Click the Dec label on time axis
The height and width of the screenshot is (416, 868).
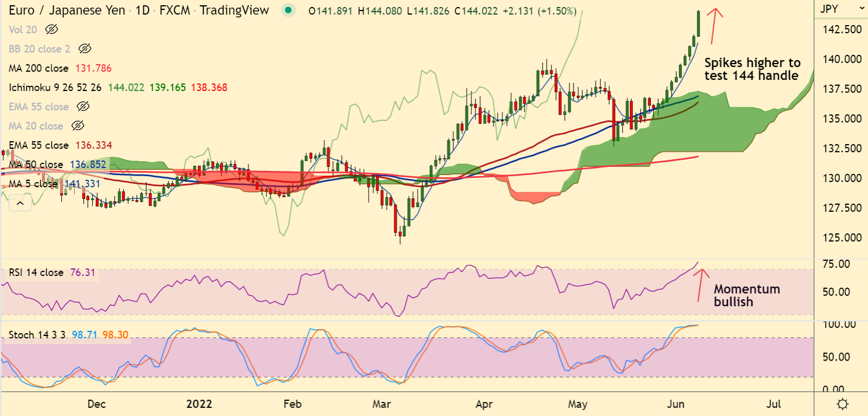96,404
